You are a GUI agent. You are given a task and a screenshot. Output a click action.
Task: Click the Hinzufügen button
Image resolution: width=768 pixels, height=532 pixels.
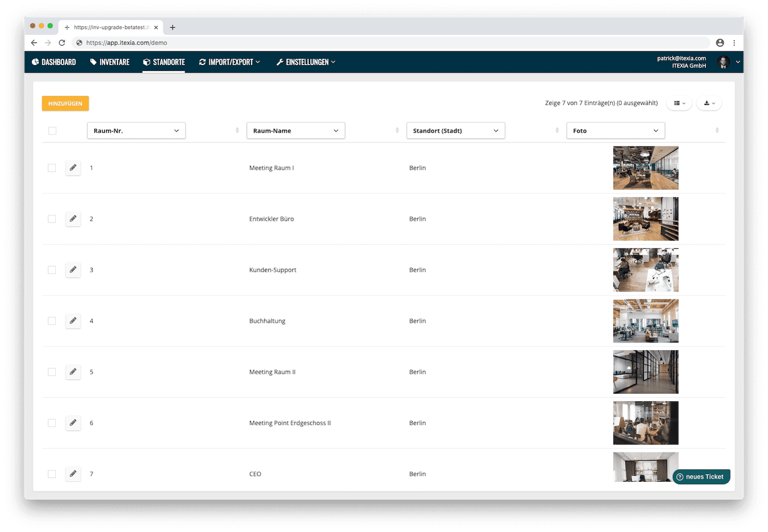[65, 104]
